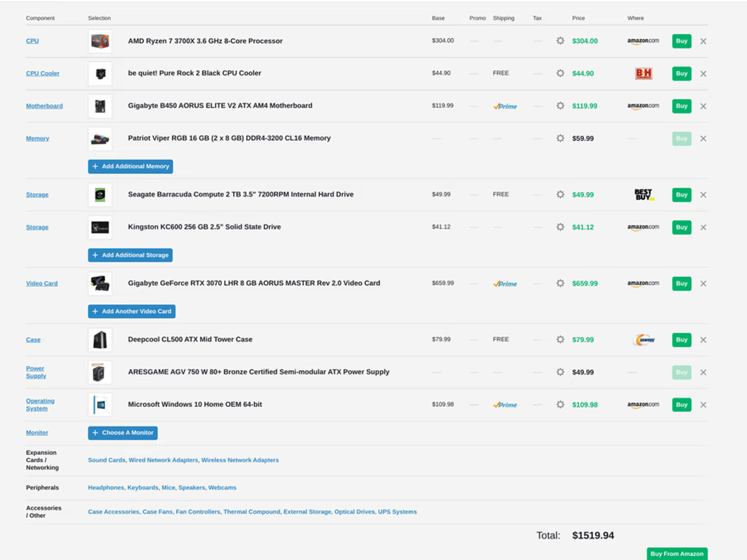747x560 pixels.
Task: Click Add Additional Storage button
Action: (130, 255)
